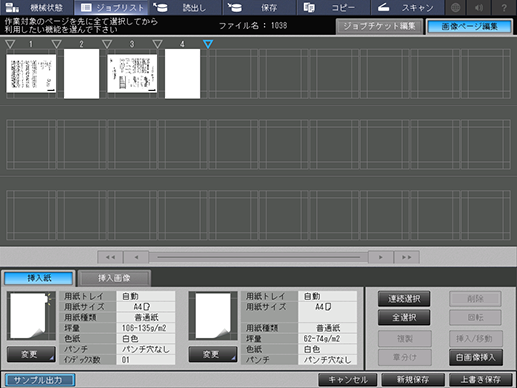517x388 pixels.
Task: Click the 106-135g/m2 weight value
Action: pos(146,328)
